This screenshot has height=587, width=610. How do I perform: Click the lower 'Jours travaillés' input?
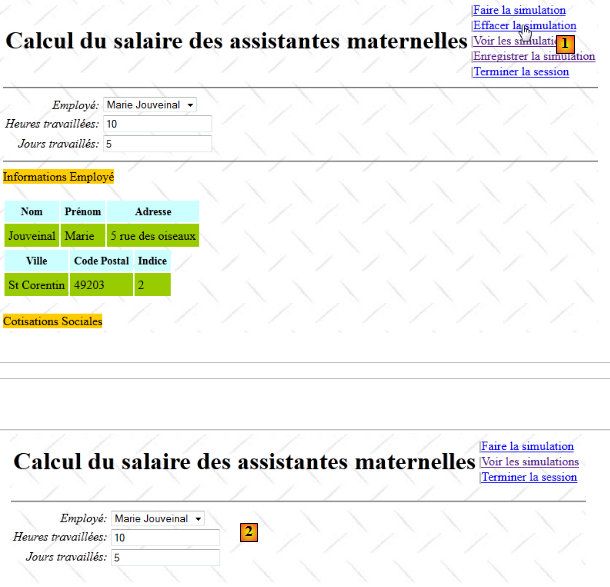tap(165, 557)
